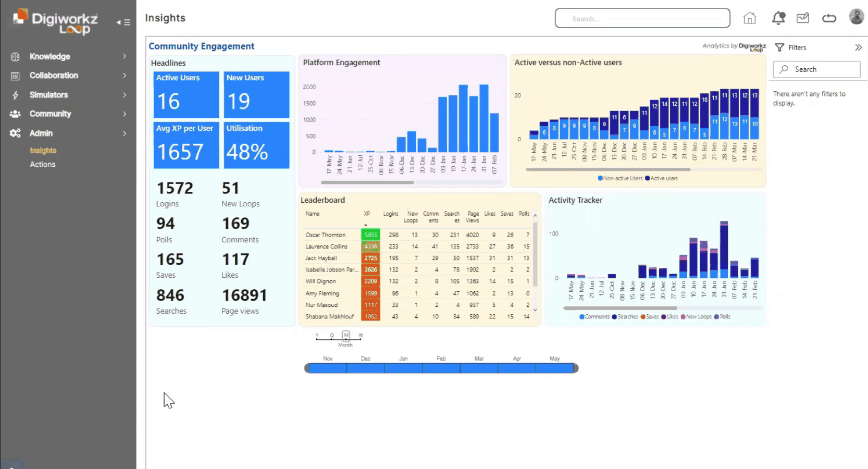Toggle the Saves legend item in Activity Tracker

pos(650,317)
